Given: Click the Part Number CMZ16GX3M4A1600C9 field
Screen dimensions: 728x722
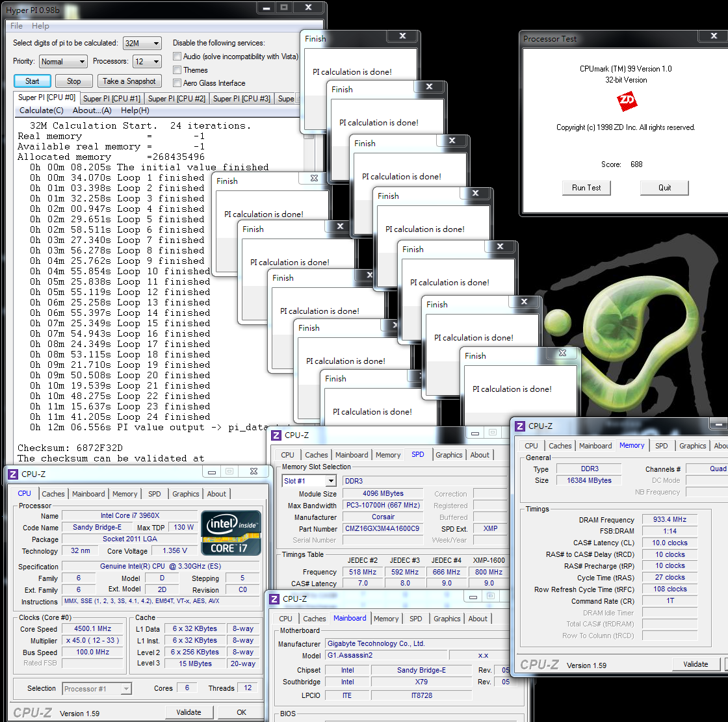Looking at the screenshot, I should point(383,528).
